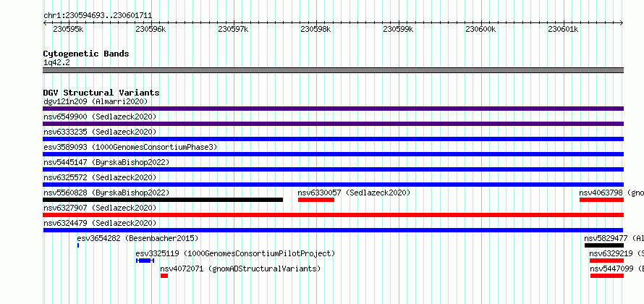Select the black bar under nsv5829477

point(604,245)
